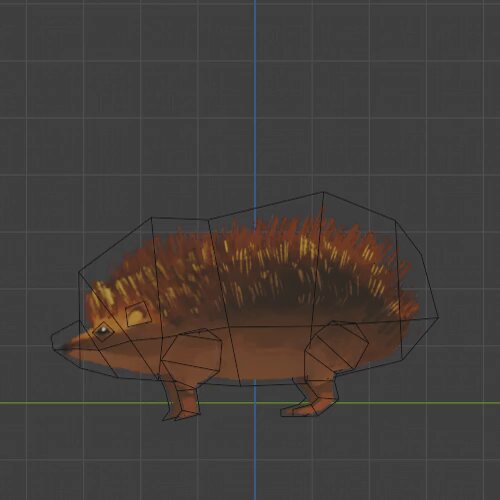Click the hedgehog's nose tip vertex
The image size is (500, 500).
53,349
